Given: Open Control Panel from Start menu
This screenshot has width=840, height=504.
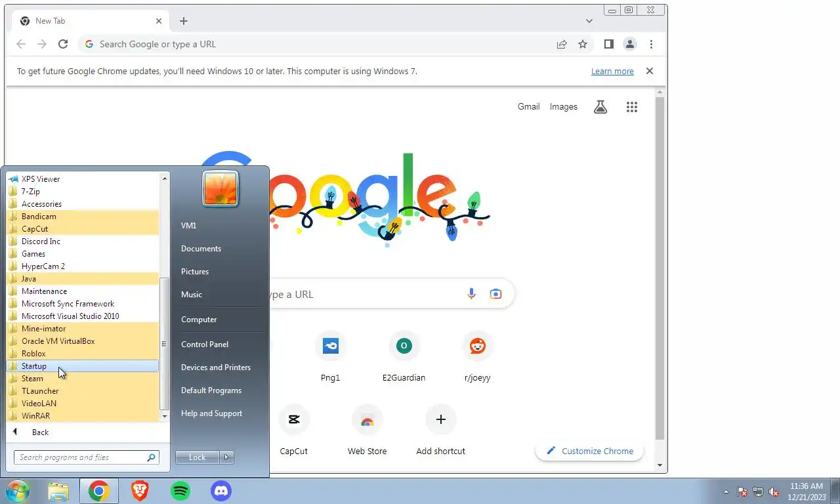Looking at the screenshot, I should coord(205,345).
